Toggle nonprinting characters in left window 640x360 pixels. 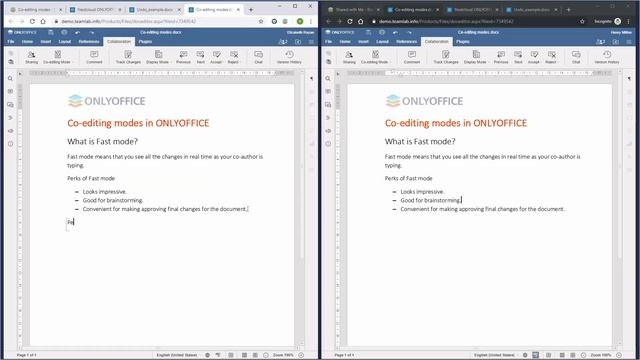point(311,78)
